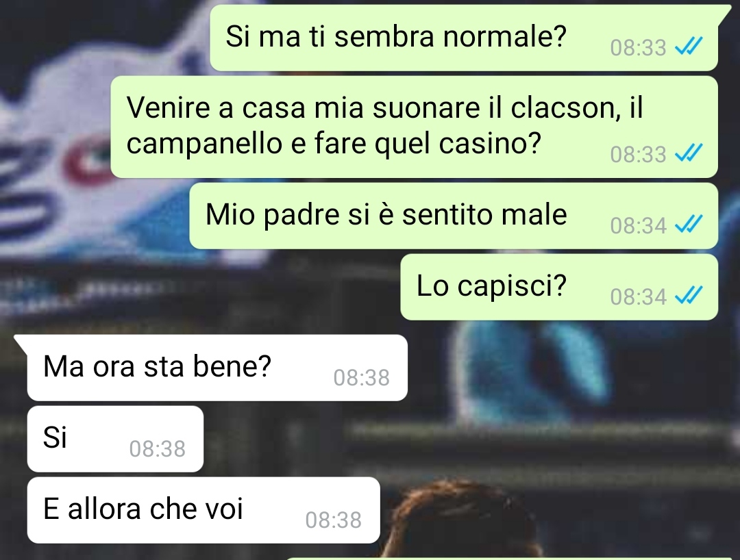Click blue double-check on 'Lo capisci?' message
The width and height of the screenshot is (740, 560).
point(689,295)
